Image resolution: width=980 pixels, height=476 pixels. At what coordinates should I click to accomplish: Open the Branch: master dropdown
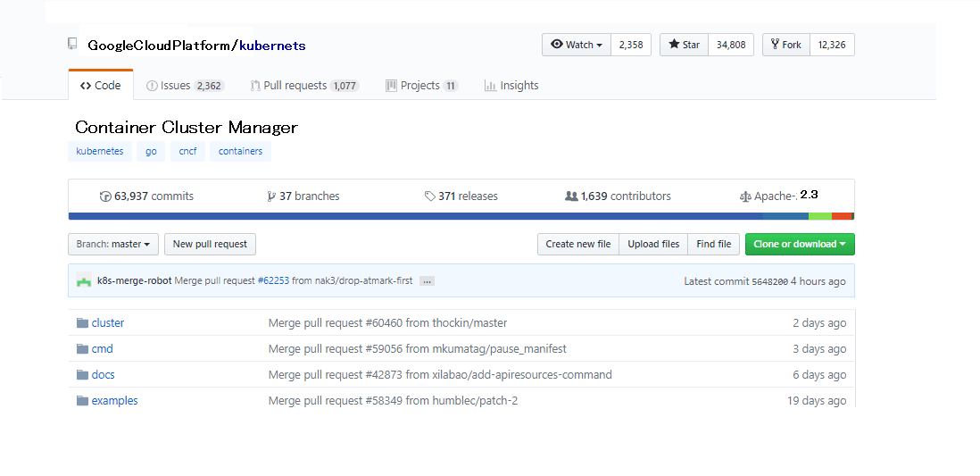(x=113, y=244)
